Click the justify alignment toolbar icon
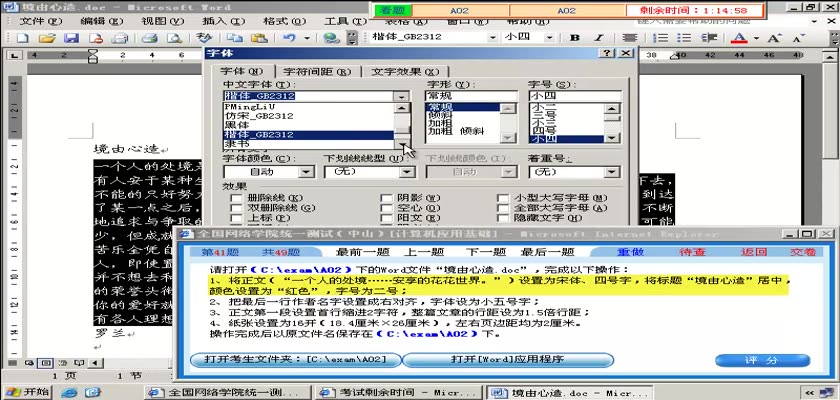The width and height of the screenshot is (840, 400). (630, 37)
